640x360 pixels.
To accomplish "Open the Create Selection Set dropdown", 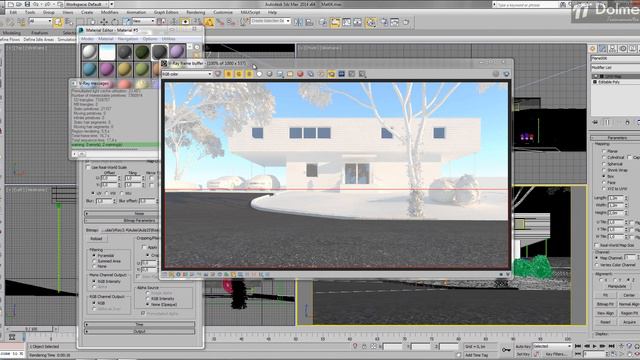I will tap(270, 21).
